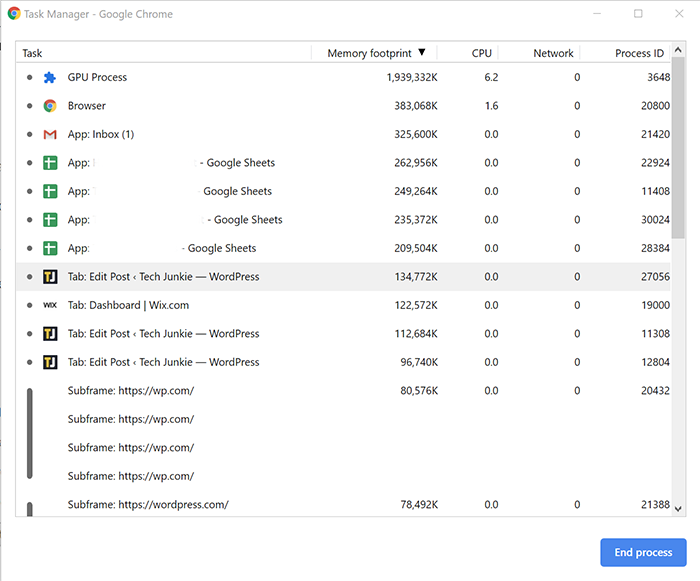Click process ID 21420

click(x=655, y=134)
